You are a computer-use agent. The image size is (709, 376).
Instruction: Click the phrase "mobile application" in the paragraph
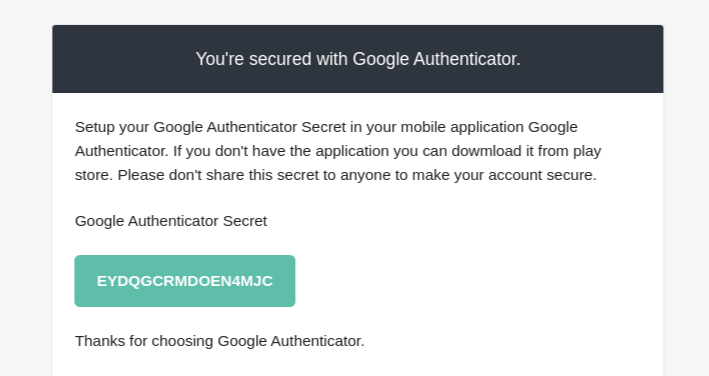(x=462, y=127)
